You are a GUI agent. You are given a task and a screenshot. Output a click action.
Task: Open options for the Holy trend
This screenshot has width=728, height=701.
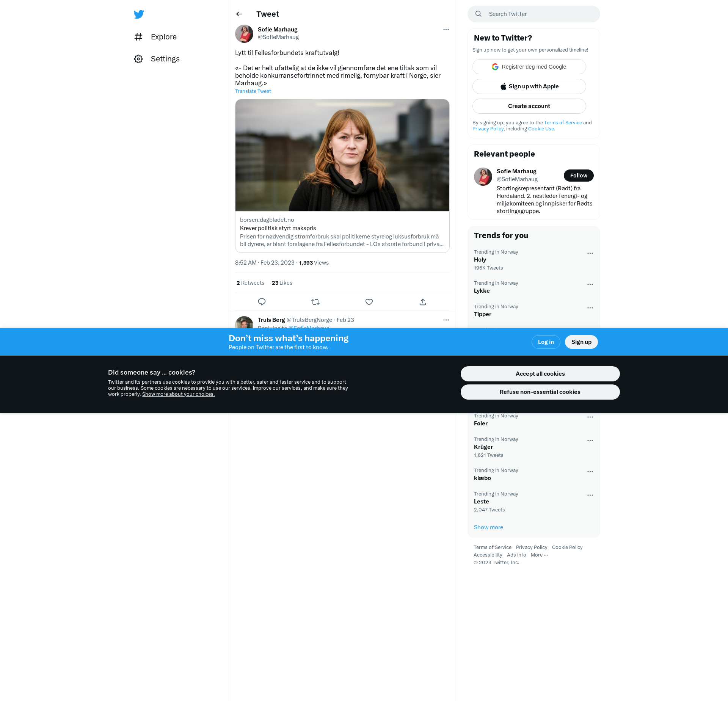click(590, 253)
